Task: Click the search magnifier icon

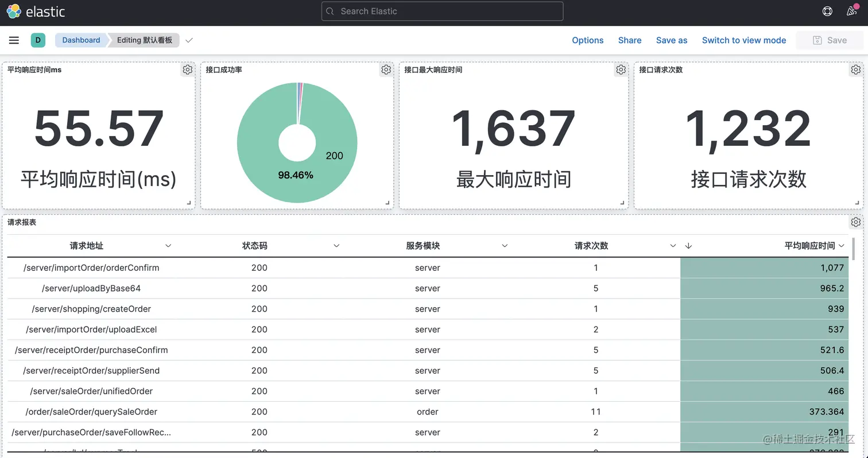Action: 330,11
